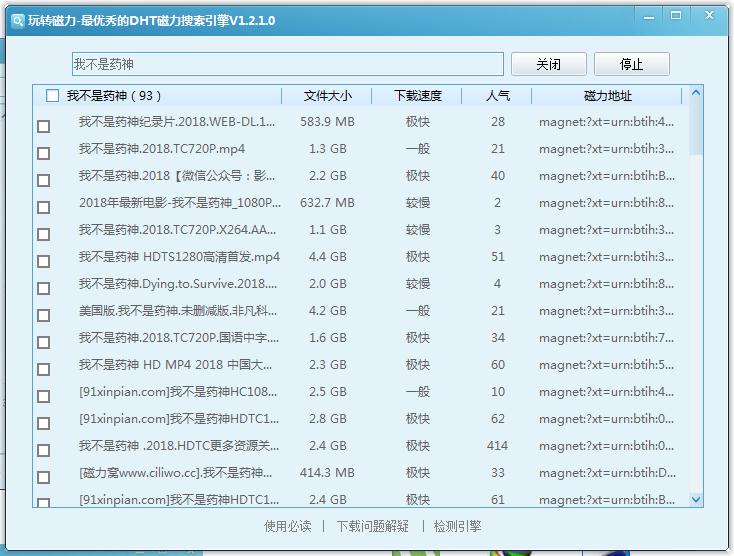Image resolution: width=734 pixels, height=556 pixels.
Task: Click file name 2018年最新电影-我不是药神_1080P...
Action: [x=180, y=203]
